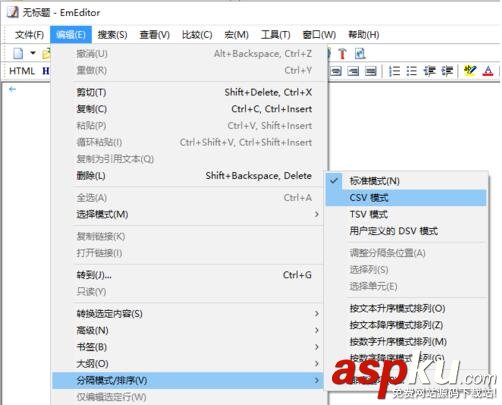Click 重做(R) in Edit menu

(188, 70)
